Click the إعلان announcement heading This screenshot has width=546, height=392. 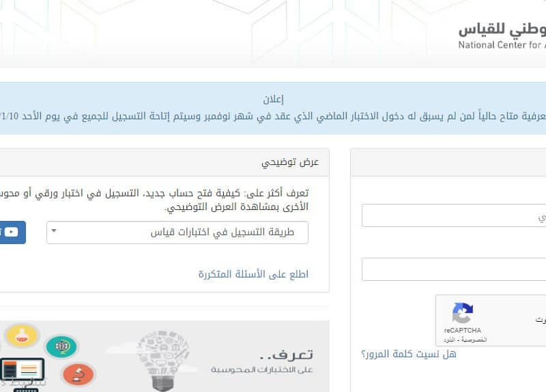274,100
